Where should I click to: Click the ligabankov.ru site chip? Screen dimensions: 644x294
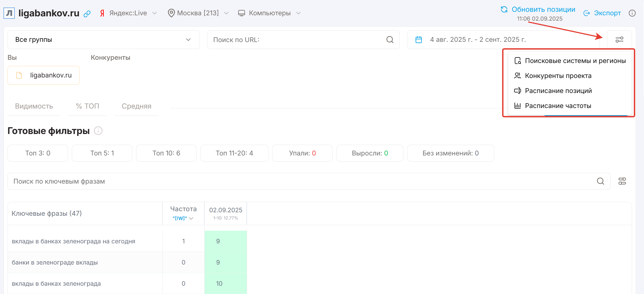(43, 75)
